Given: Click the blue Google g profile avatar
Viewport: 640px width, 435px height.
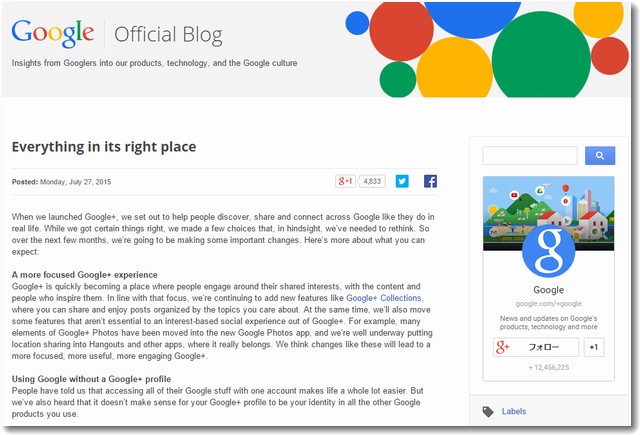Looking at the screenshot, I should pos(549,251).
